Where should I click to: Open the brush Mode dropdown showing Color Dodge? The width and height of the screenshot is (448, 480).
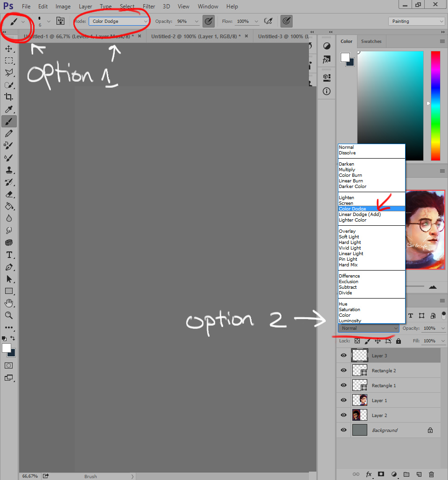click(119, 21)
